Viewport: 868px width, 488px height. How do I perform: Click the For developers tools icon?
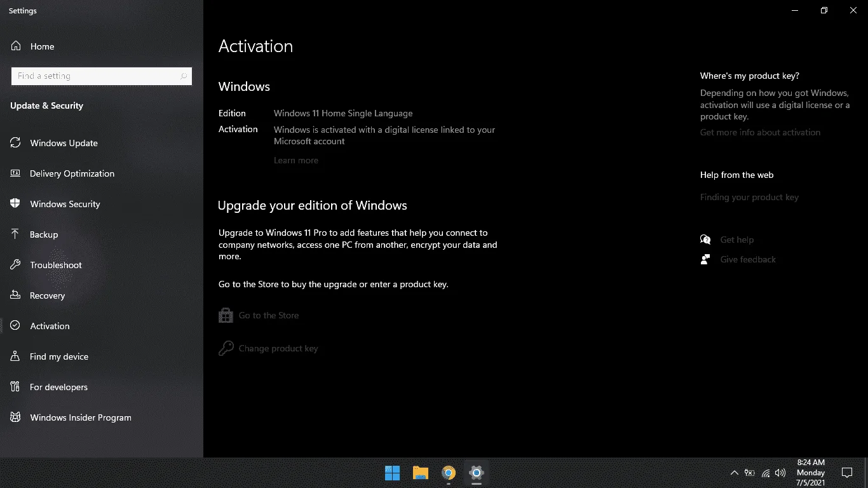tap(15, 387)
